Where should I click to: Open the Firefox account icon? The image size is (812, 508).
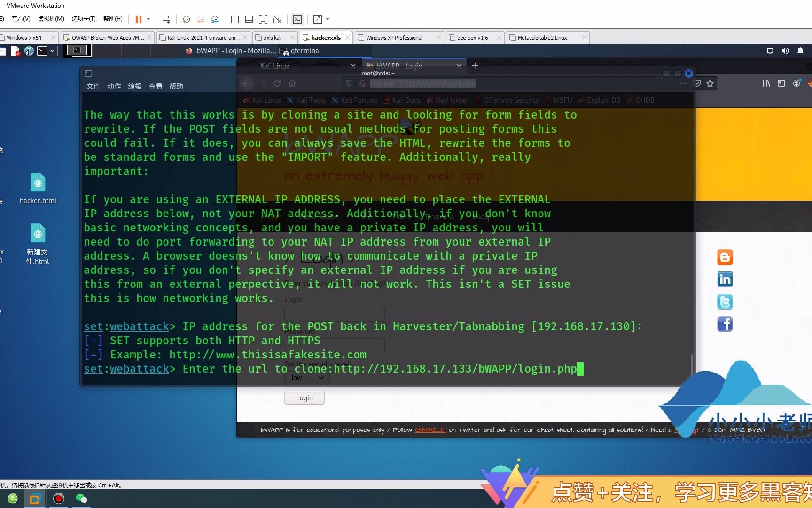(796, 83)
